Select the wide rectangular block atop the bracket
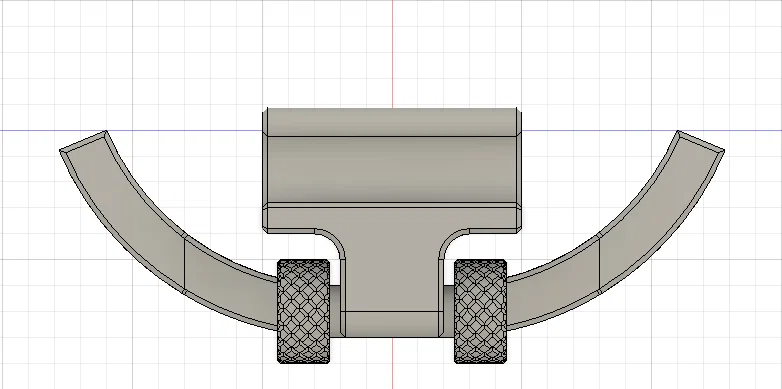Viewport: 782px width, 389px height. coord(392,170)
